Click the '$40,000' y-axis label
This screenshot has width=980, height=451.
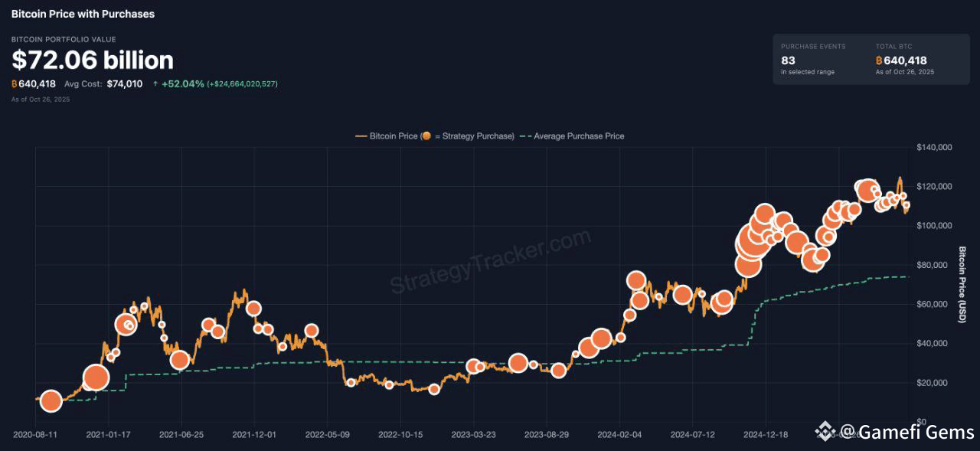point(932,343)
